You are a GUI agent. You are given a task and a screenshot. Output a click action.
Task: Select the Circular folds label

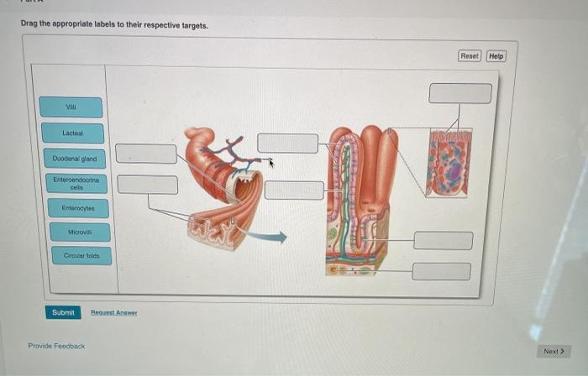coord(81,256)
